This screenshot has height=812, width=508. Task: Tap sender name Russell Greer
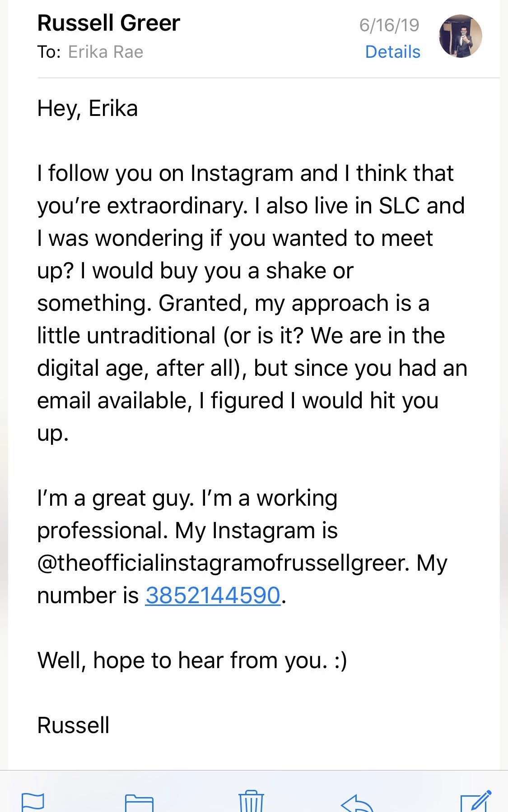pos(109,23)
